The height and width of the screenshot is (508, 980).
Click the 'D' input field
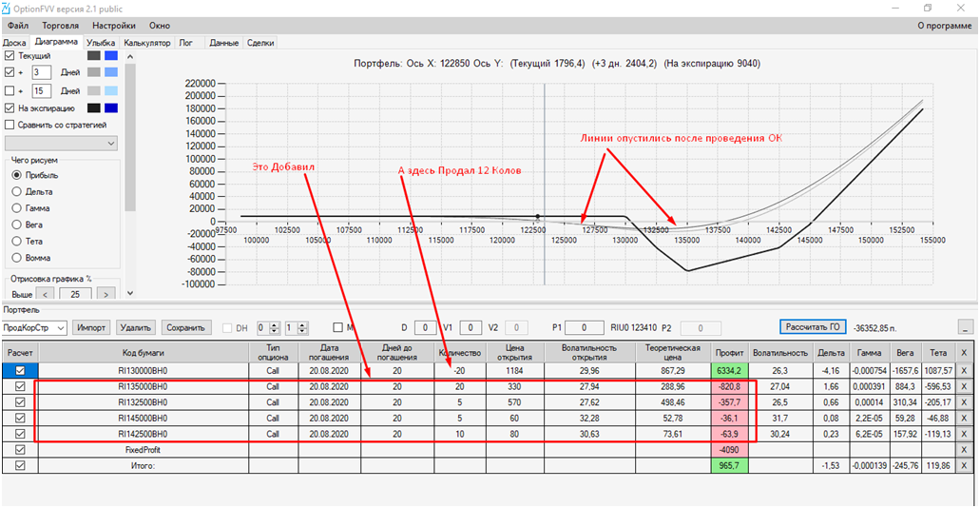click(425, 327)
